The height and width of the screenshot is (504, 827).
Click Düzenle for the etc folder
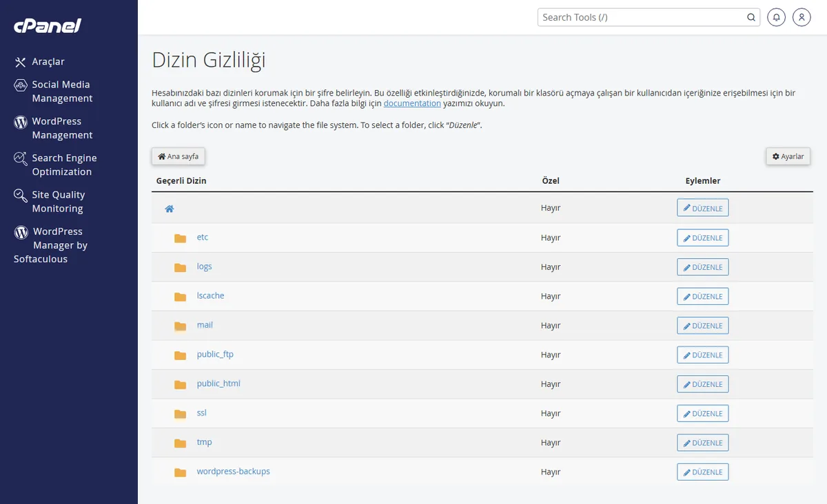[x=703, y=238]
